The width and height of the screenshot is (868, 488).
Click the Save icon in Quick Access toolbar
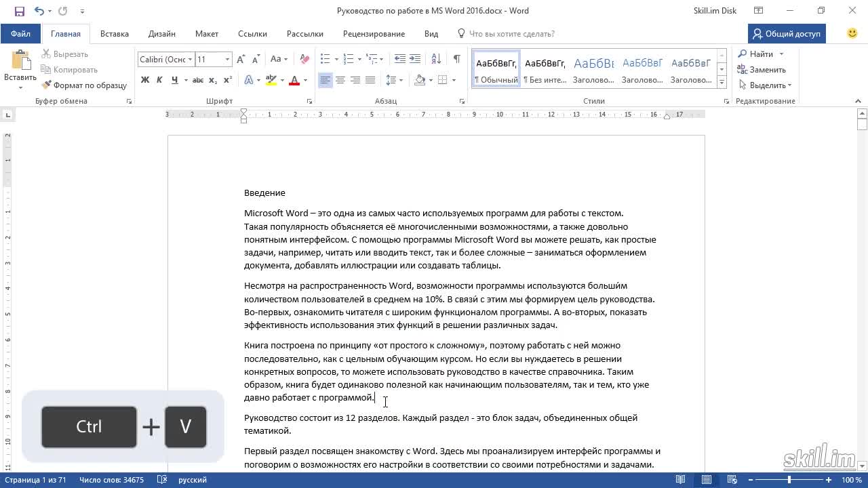[19, 11]
